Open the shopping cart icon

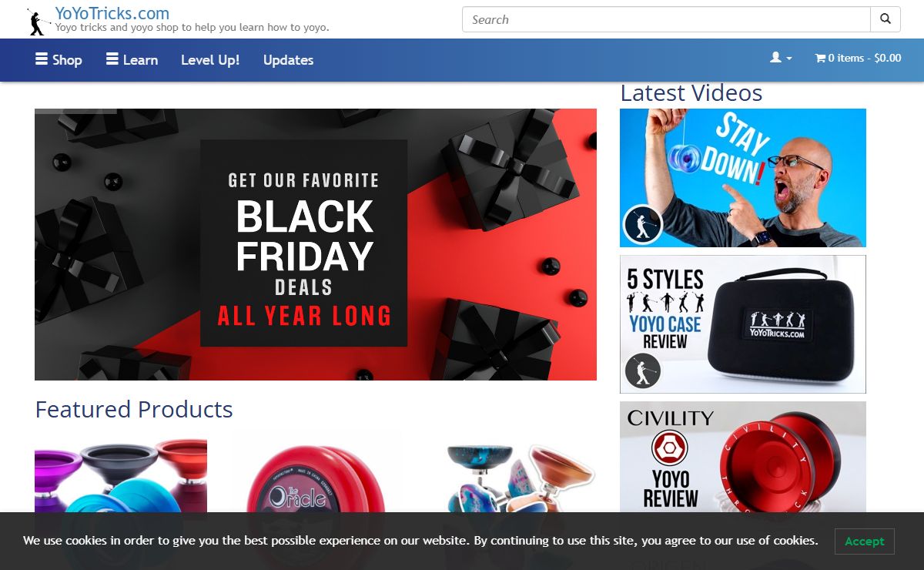click(820, 58)
